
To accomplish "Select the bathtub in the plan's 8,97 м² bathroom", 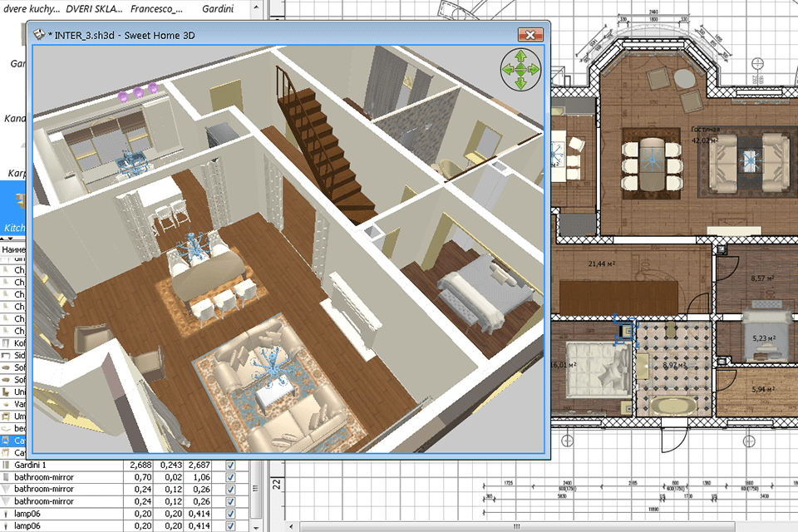I will pyautogui.click(x=672, y=406).
